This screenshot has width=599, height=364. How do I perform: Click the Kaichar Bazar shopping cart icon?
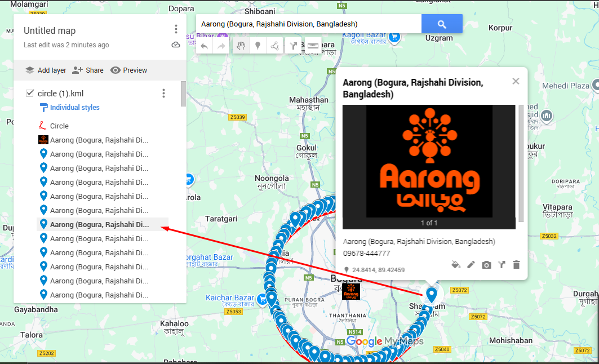262,299
